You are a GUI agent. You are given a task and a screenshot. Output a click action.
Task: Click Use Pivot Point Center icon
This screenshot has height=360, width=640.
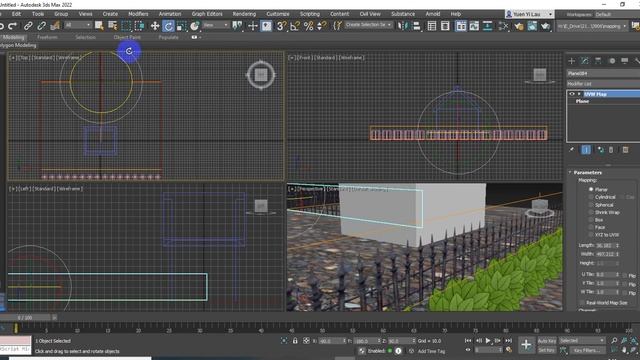237,26
